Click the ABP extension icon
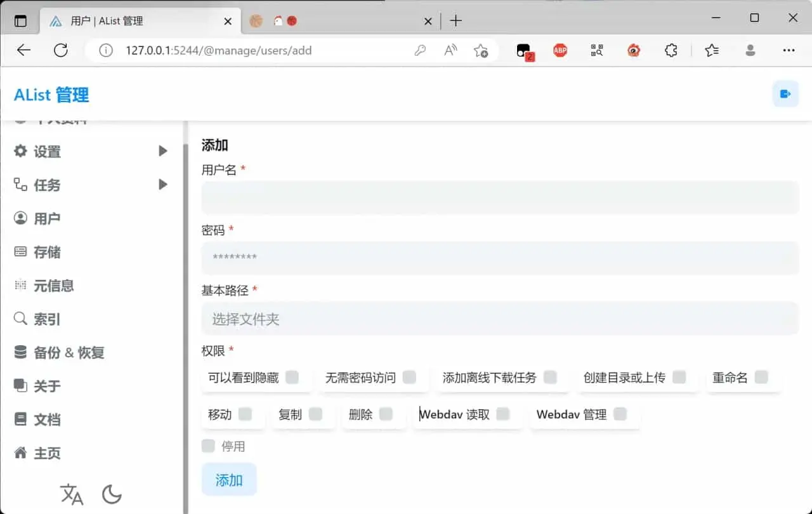The width and height of the screenshot is (812, 514). tap(560, 51)
